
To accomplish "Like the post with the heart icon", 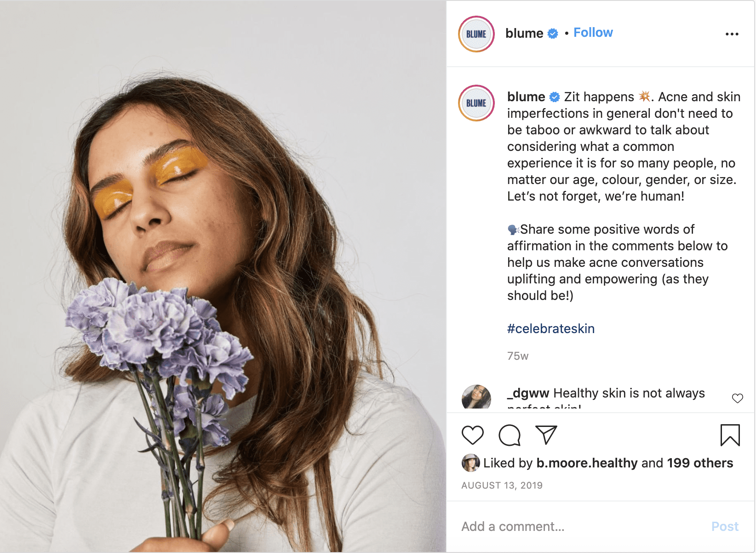I will (x=472, y=435).
